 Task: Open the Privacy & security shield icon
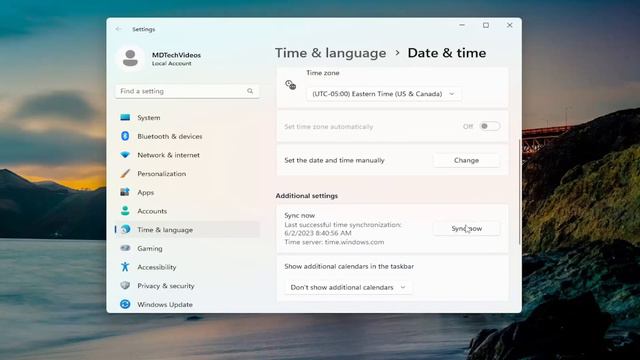(125, 286)
